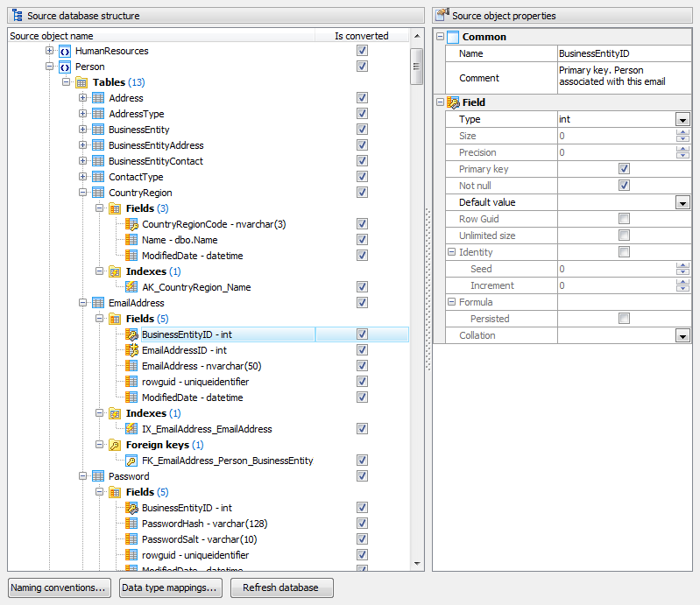Uncheck Is converted for HumanResources
Screen dimensions: 700x605
tap(362, 51)
